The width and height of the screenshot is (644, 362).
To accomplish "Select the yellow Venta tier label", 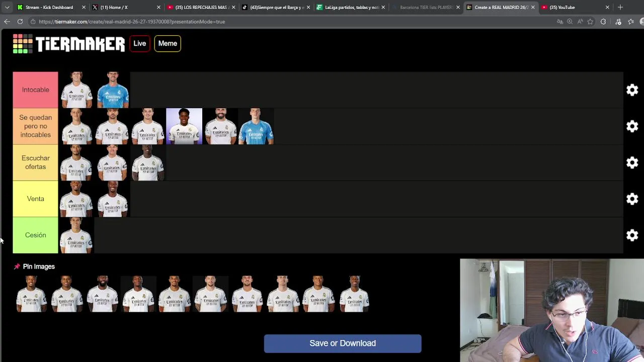I will click(35, 199).
